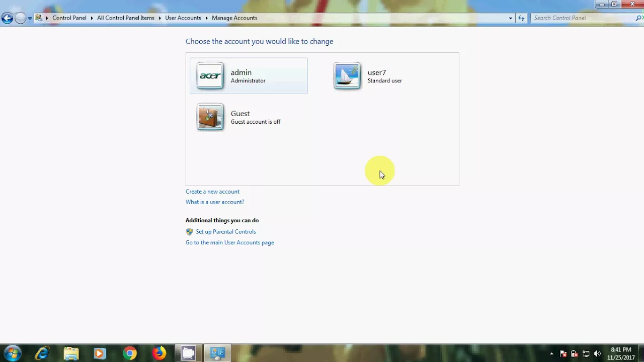Expand the chevron after Control Panel
The height and width of the screenshot is (362, 644).
pos(92,18)
